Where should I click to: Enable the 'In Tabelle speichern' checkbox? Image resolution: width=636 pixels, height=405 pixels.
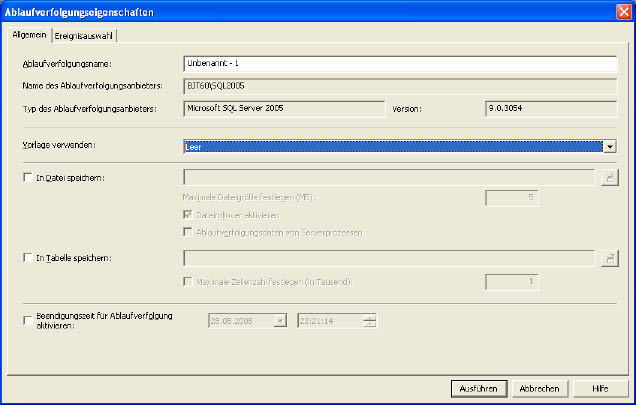(27, 258)
